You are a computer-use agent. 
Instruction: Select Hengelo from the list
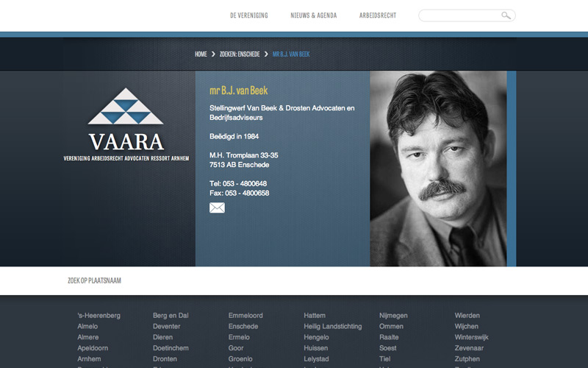point(316,337)
